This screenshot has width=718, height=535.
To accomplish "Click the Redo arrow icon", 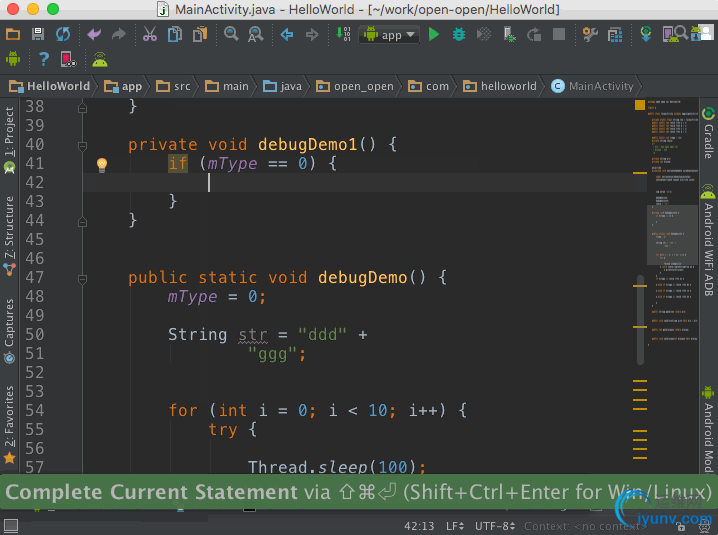I will click(x=119, y=34).
